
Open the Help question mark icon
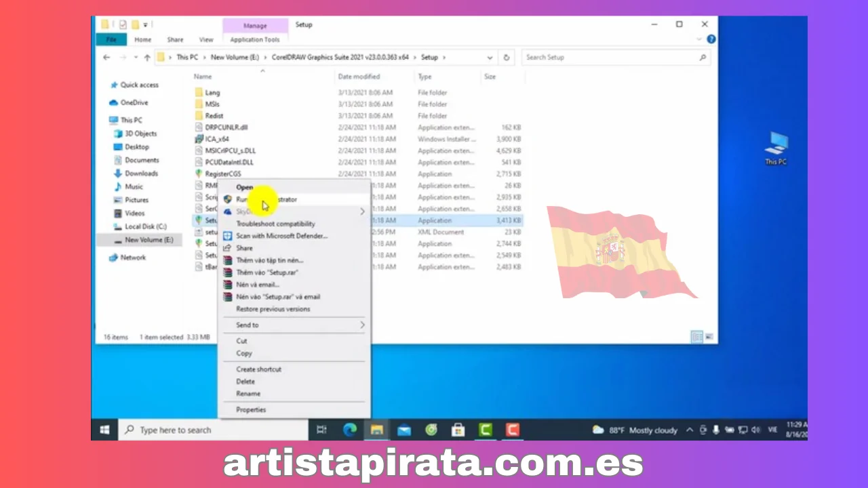coord(711,39)
